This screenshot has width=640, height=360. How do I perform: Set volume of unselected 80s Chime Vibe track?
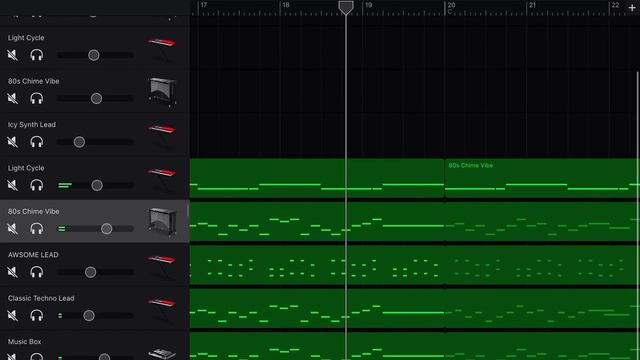pyautogui.click(x=96, y=98)
